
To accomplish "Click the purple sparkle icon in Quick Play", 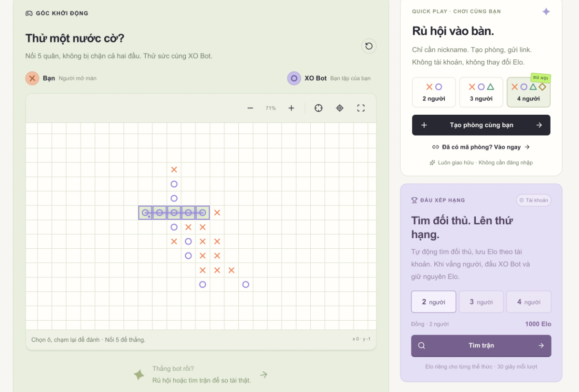I will click(546, 12).
